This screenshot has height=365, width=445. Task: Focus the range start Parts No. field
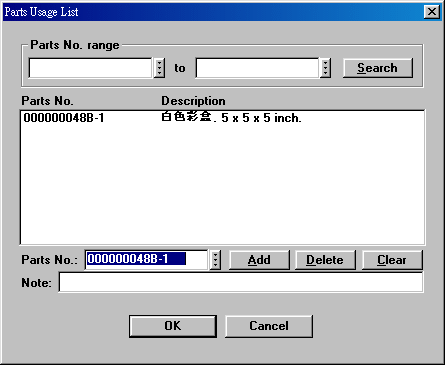[x=91, y=68]
